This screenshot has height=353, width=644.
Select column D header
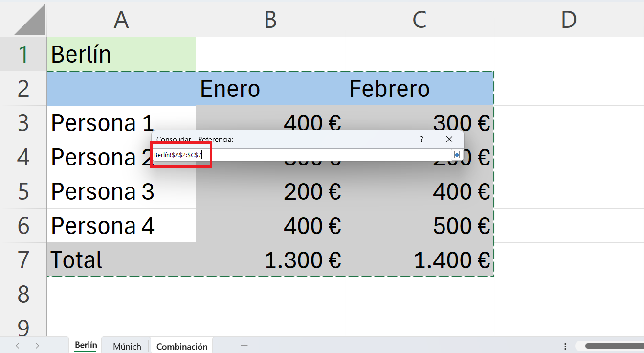click(569, 20)
